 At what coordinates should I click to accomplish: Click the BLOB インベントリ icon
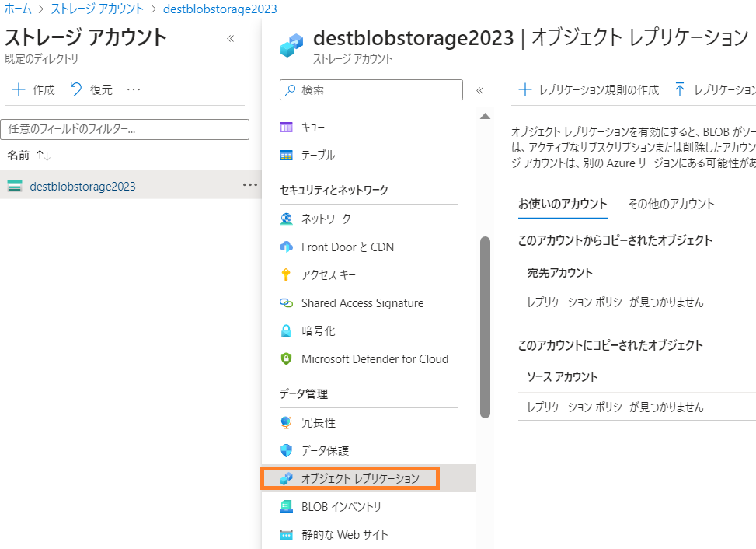pyautogui.click(x=287, y=506)
